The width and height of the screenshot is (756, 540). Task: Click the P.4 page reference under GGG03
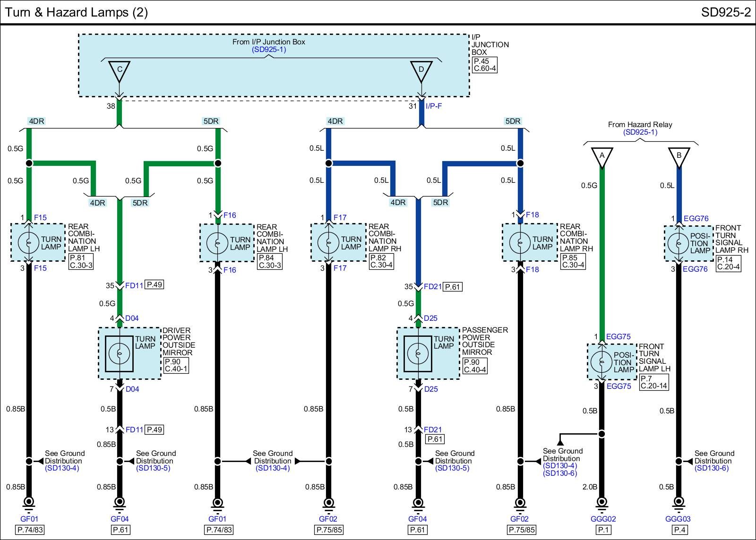coord(679,530)
